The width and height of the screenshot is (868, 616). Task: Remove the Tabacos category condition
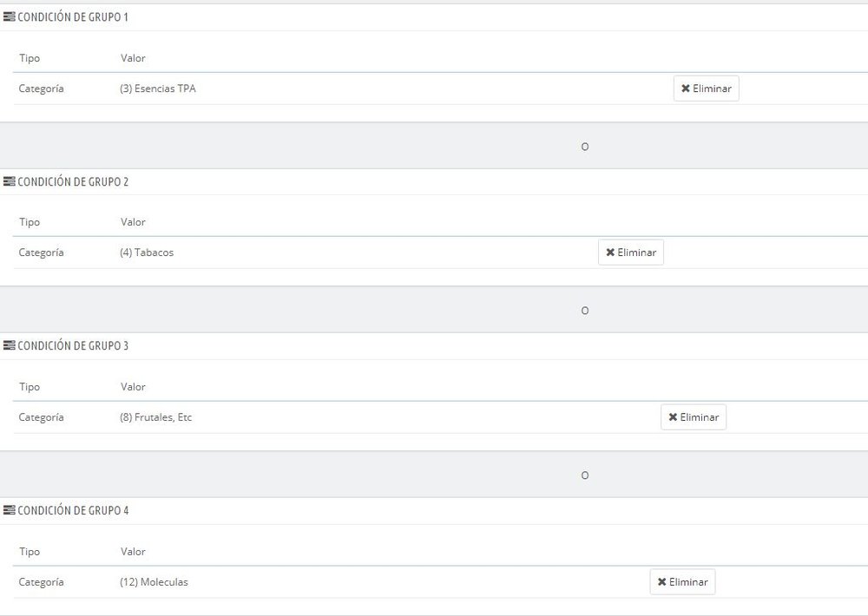coord(630,252)
